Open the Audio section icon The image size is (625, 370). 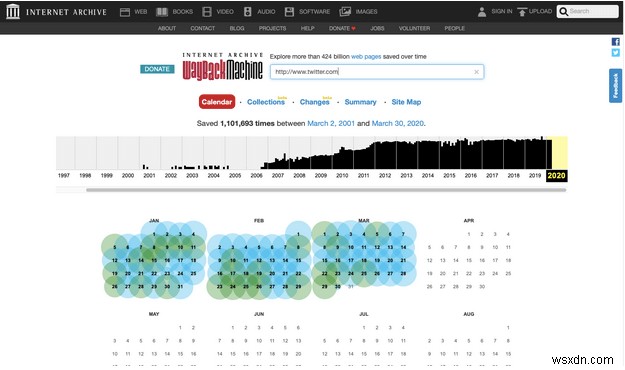click(248, 12)
